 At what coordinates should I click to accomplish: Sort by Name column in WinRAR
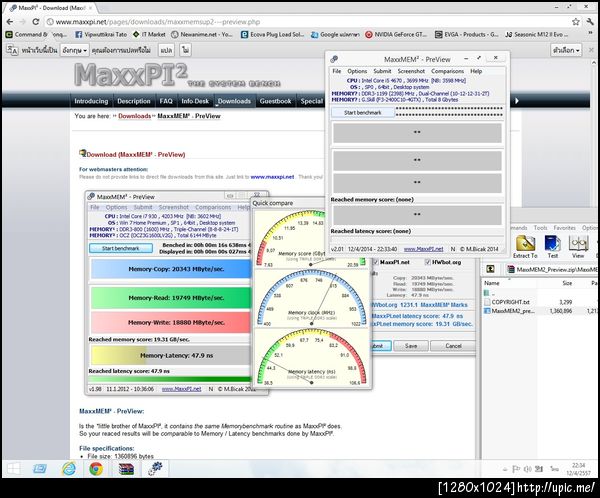509,283
